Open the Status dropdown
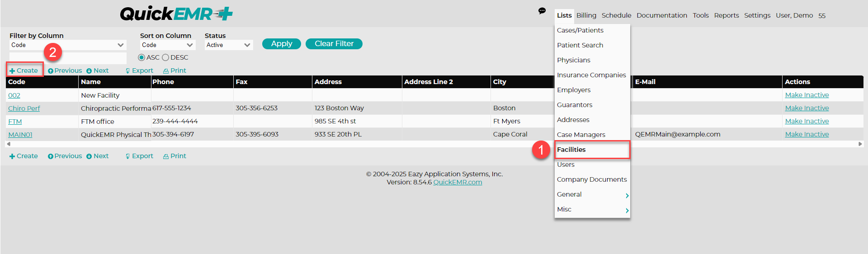This screenshot has height=254, width=868. tap(229, 45)
